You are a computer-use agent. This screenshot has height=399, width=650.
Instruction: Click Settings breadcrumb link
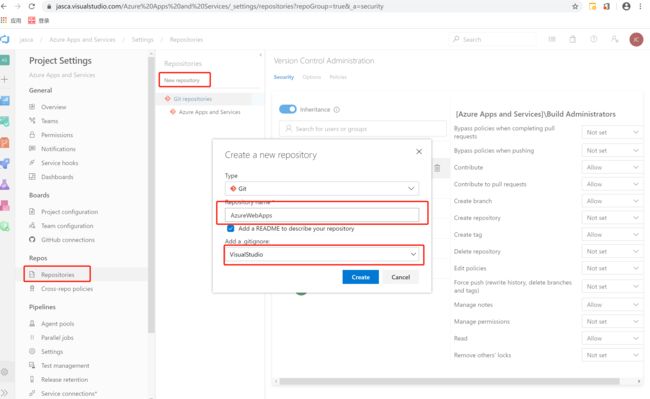142,40
